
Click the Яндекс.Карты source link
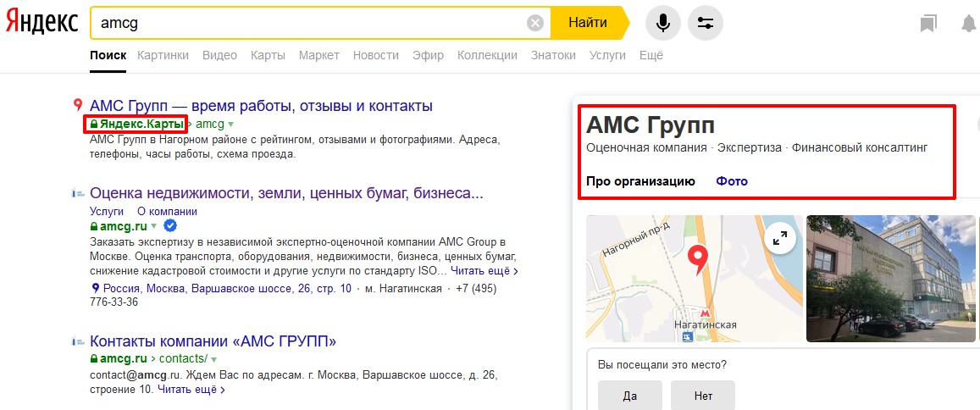[141, 124]
